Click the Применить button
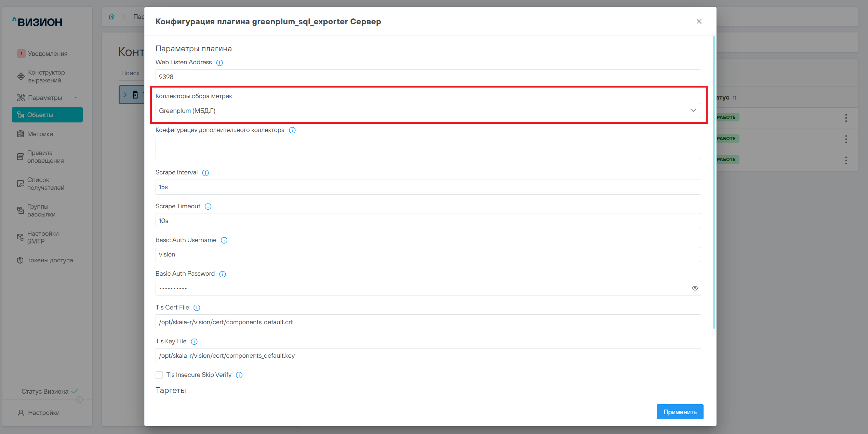This screenshot has height=434, width=868. (680, 412)
